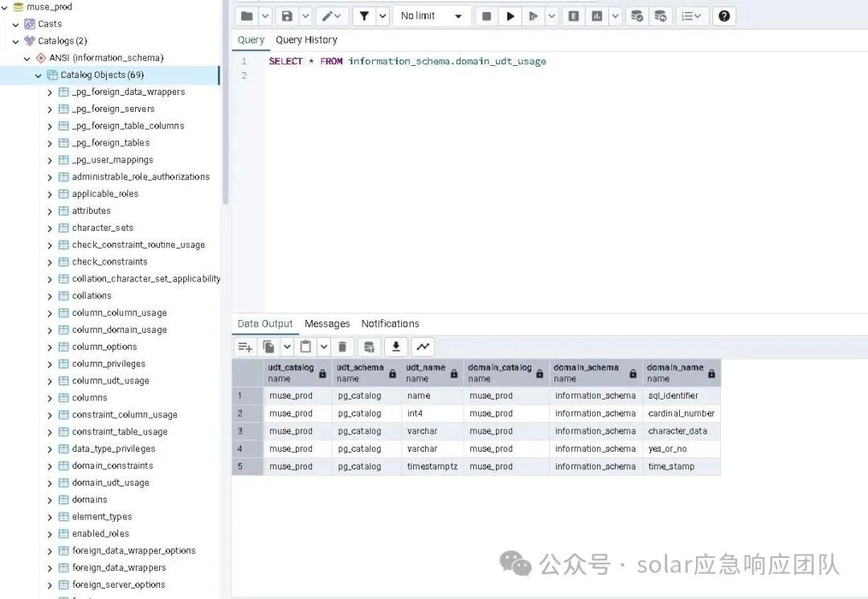Select the Data Output tab
Screen dimensions: 868x599
pyautogui.click(x=265, y=324)
